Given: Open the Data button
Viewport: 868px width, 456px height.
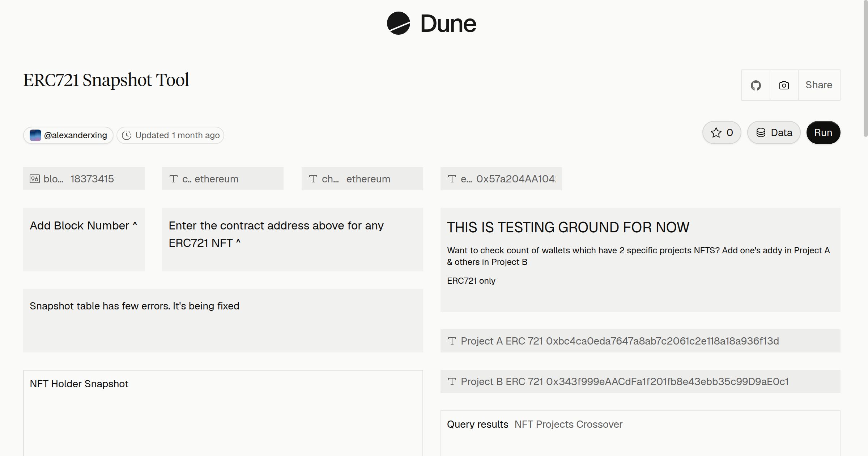Looking at the screenshot, I should coord(774,132).
